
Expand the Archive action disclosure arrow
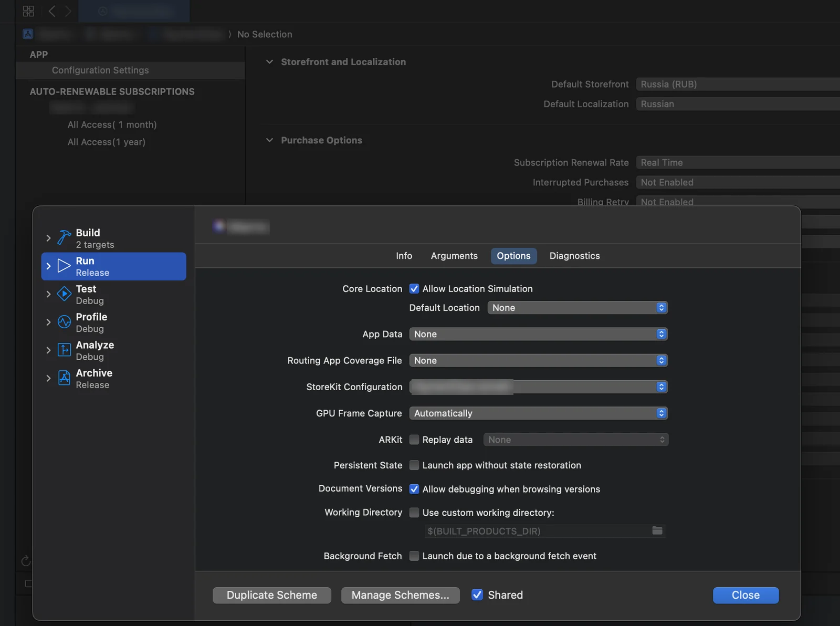coord(48,378)
